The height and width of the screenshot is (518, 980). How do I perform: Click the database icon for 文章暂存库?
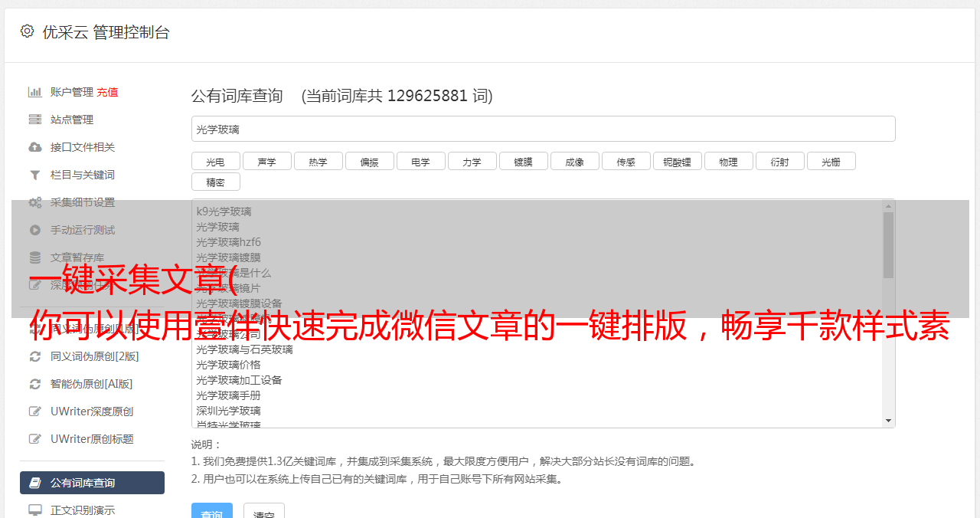[x=35, y=257]
